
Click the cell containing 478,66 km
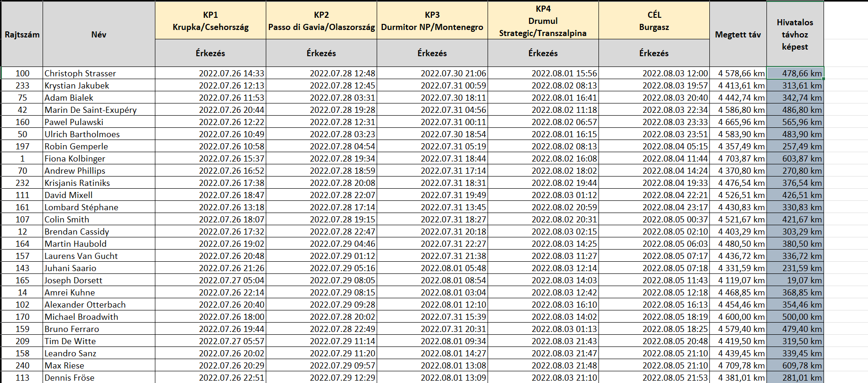tap(795, 73)
